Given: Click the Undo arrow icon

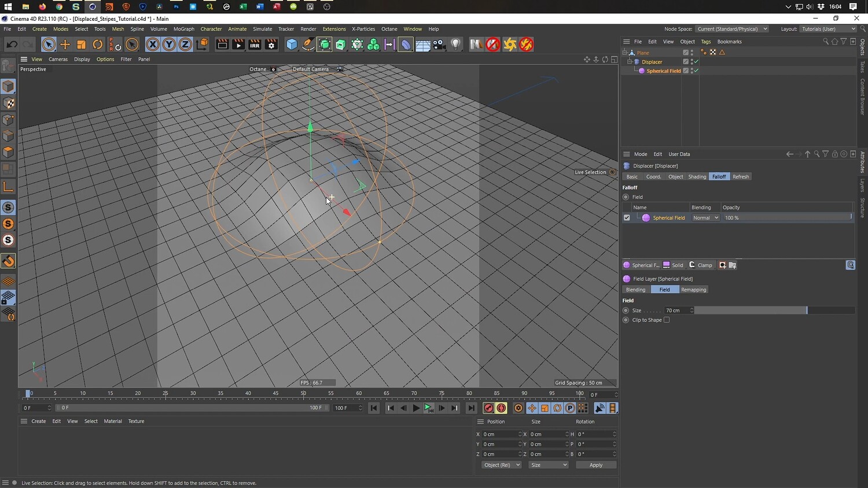Looking at the screenshot, I should point(12,45).
